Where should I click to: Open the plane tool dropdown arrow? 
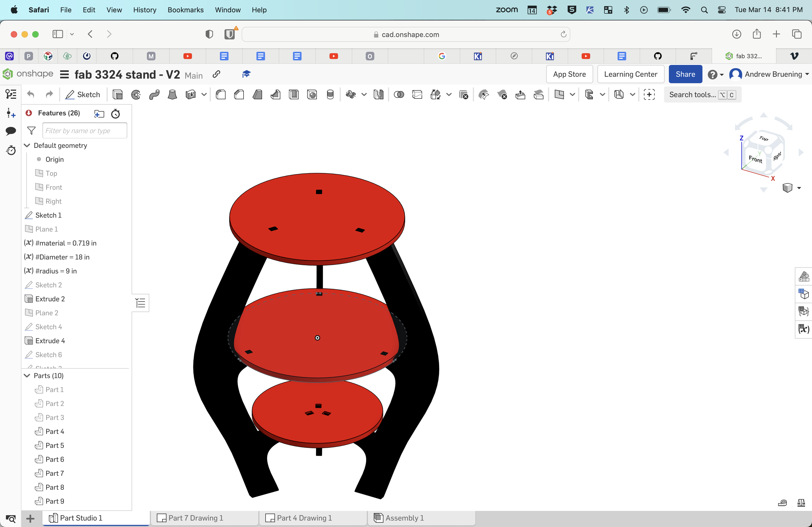(x=572, y=94)
